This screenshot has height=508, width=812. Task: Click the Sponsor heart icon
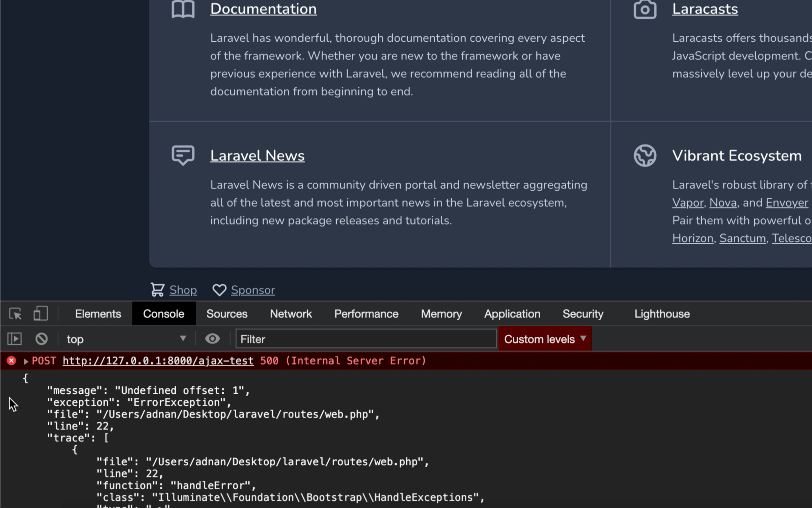[x=219, y=290]
